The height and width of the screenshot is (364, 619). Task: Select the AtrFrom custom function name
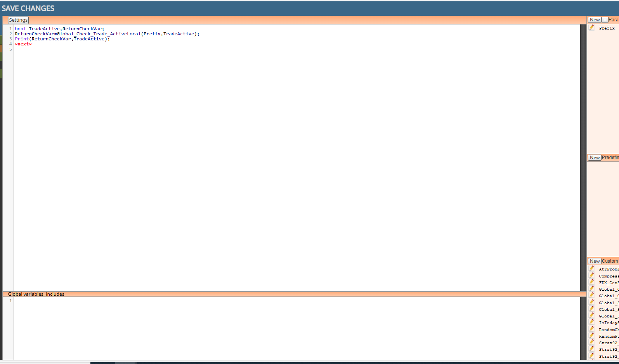pos(609,269)
